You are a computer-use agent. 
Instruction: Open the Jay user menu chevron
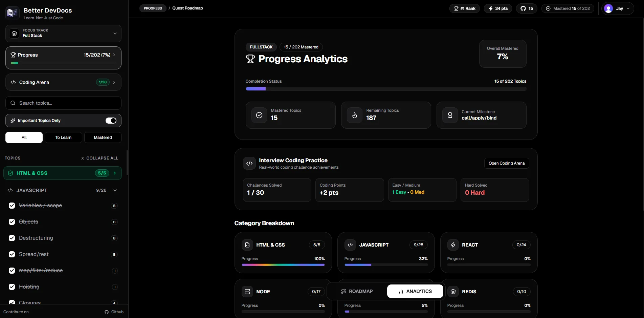(x=628, y=8)
